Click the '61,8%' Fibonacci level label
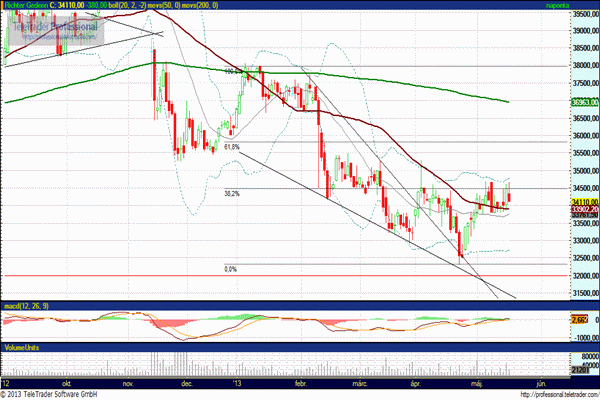Image resolution: width=600 pixels, height=400 pixels. coord(232,147)
